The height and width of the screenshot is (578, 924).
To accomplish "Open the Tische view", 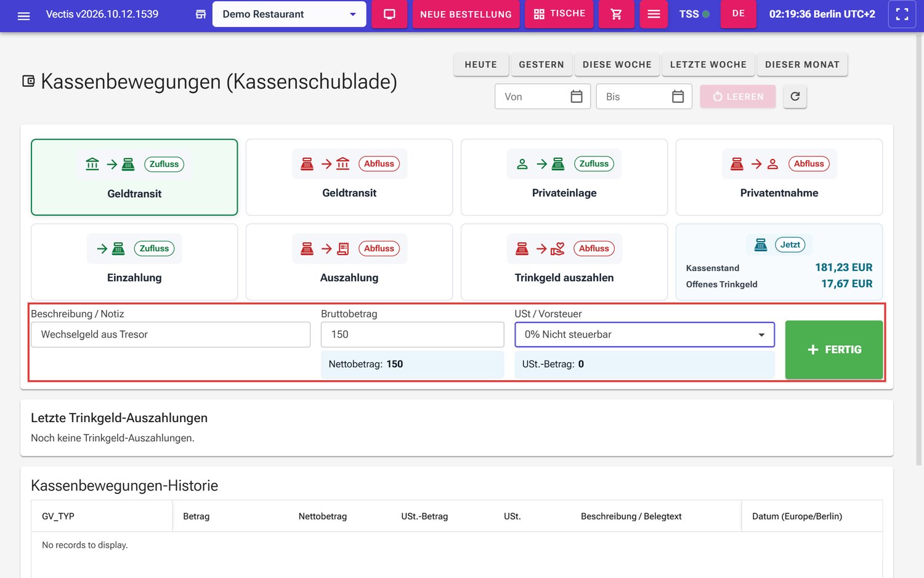I will tap(559, 14).
